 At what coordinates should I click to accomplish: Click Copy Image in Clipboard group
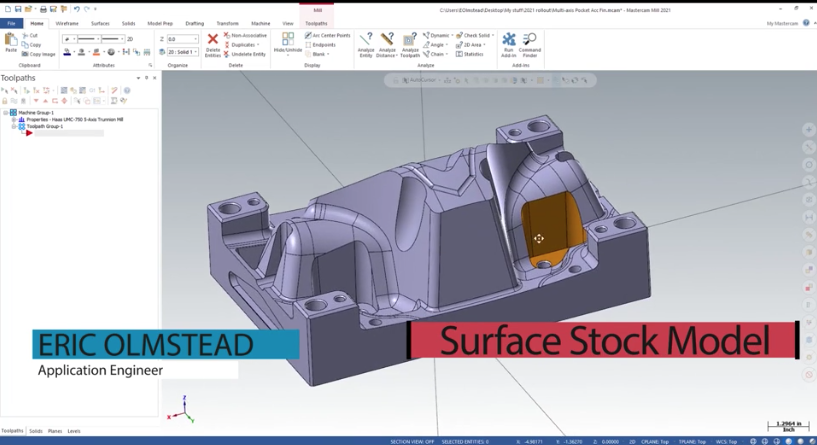coord(39,54)
